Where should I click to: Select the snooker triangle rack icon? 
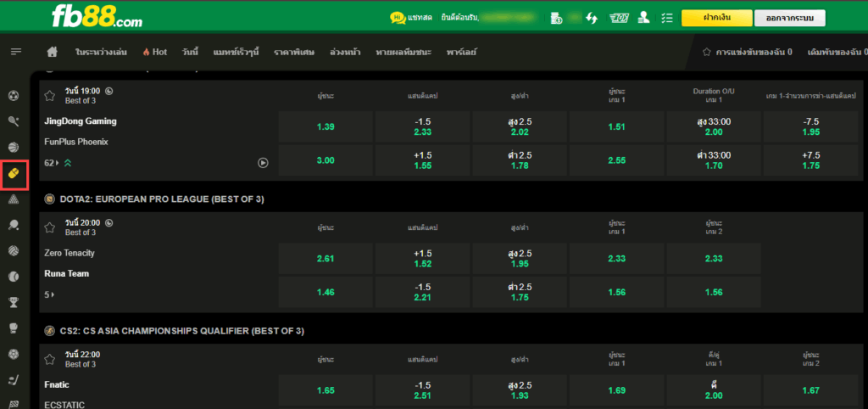coord(14,199)
